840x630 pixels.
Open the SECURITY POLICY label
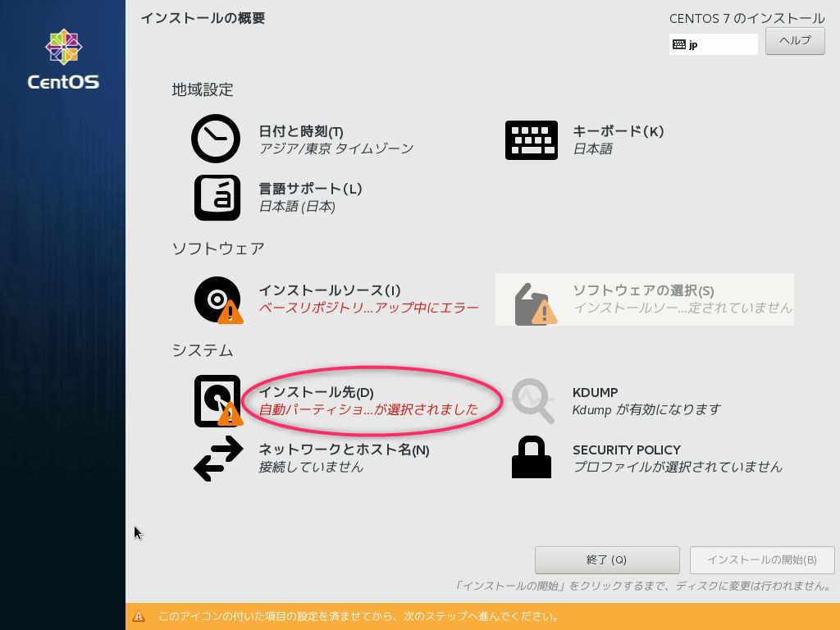[627, 450]
